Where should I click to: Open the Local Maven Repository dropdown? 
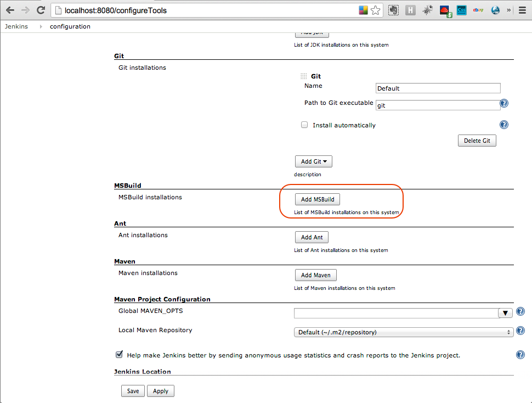click(x=404, y=332)
